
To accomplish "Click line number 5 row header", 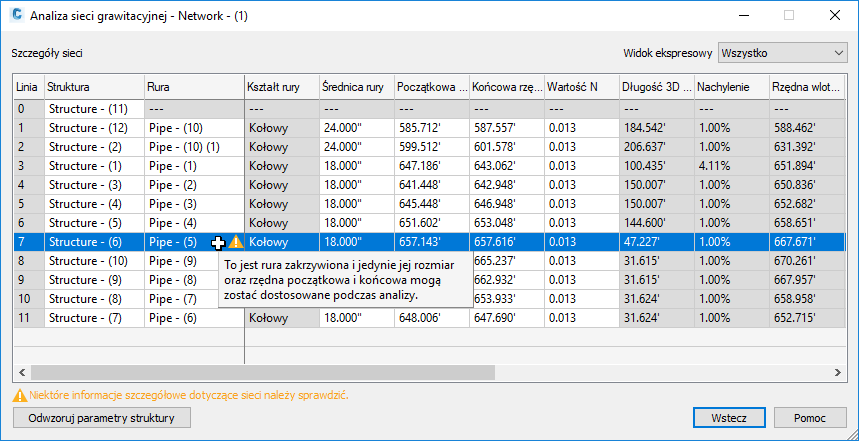I will pos(29,204).
